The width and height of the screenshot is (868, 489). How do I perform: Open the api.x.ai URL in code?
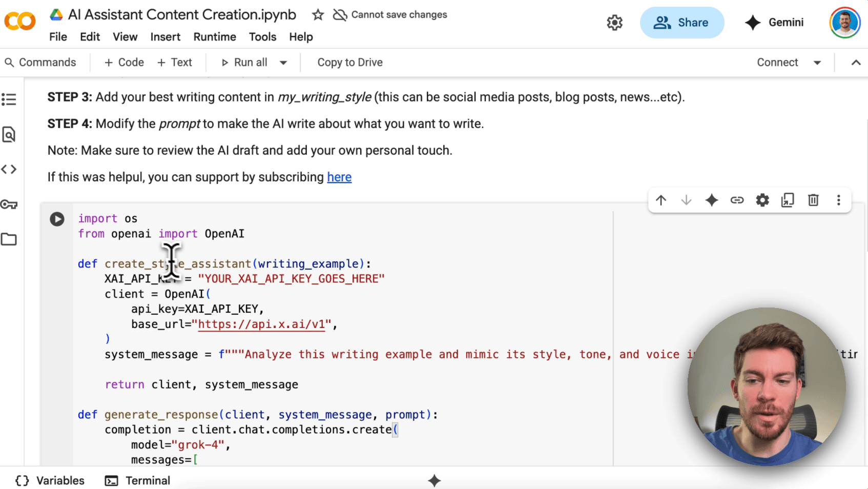[261, 324]
